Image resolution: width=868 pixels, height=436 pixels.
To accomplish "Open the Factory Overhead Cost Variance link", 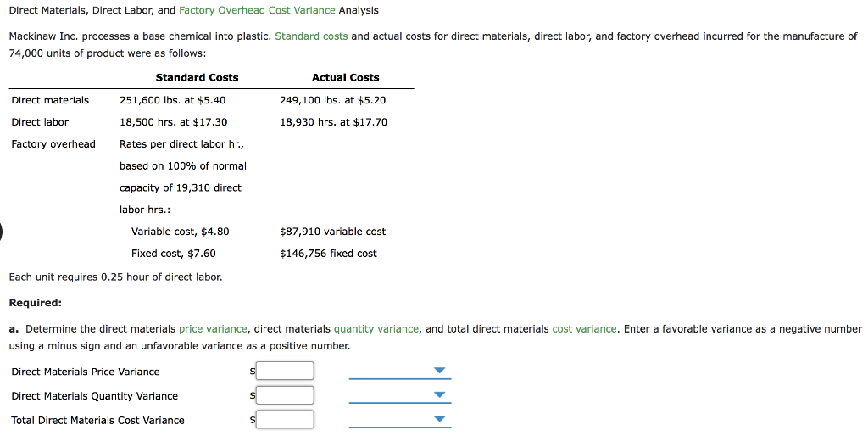I will (257, 10).
